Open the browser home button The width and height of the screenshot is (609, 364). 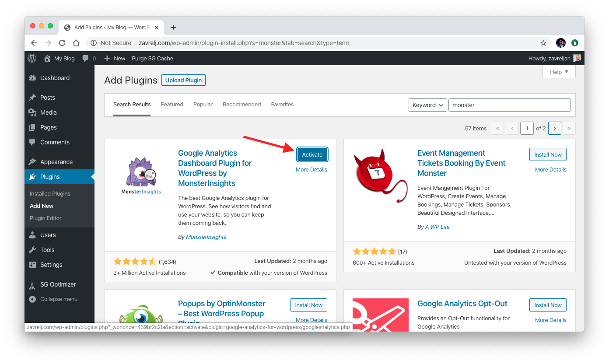(x=76, y=43)
